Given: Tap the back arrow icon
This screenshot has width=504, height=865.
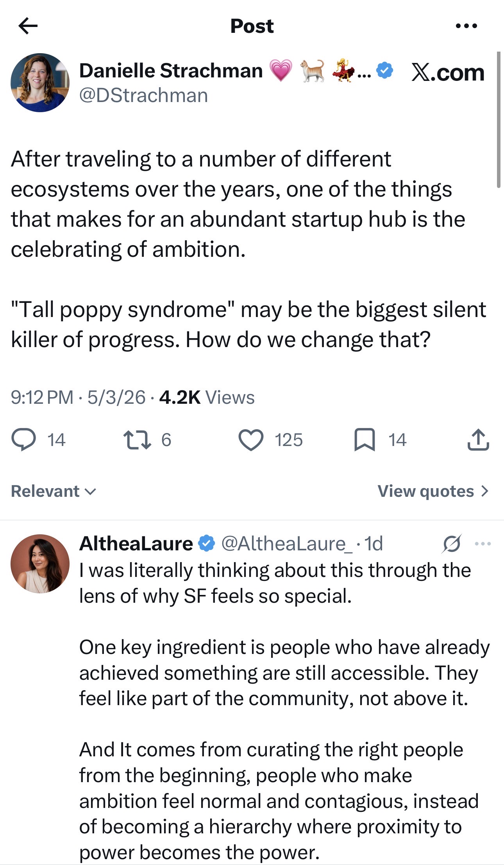Looking at the screenshot, I should [x=28, y=26].
